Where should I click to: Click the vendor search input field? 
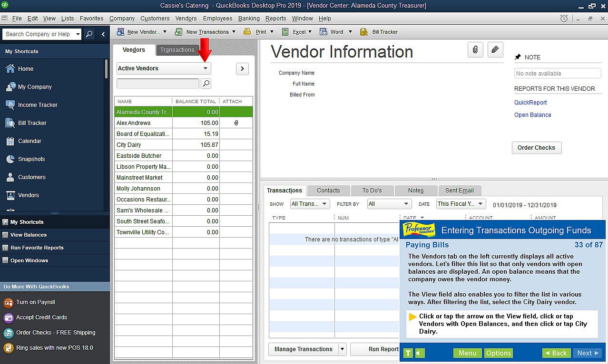[158, 84]
